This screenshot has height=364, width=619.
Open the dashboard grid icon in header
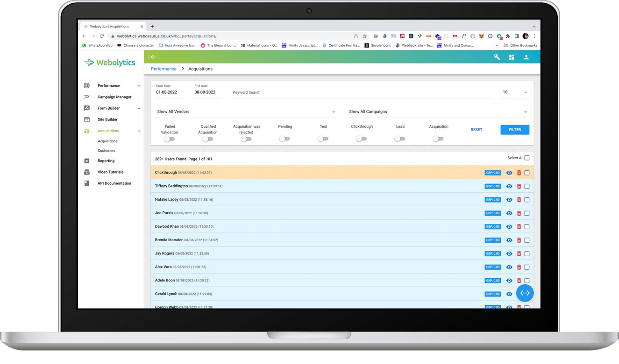(x=512, y=57)
